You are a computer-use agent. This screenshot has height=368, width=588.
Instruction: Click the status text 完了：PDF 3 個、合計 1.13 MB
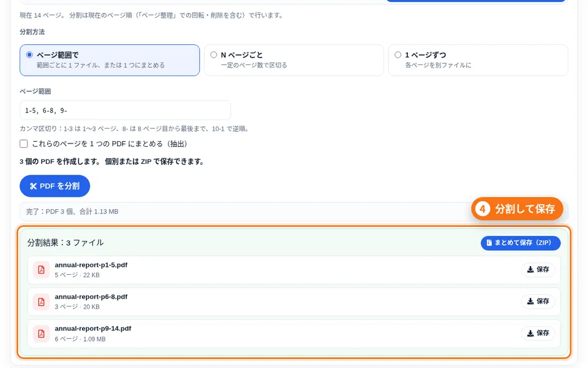pyautogui.click(x=72, y=212)
